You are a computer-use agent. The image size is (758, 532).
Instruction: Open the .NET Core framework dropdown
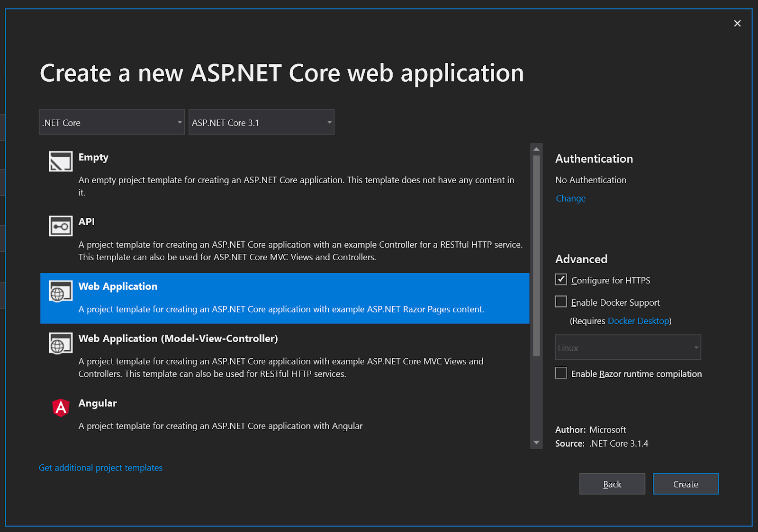tap(112, 123)
